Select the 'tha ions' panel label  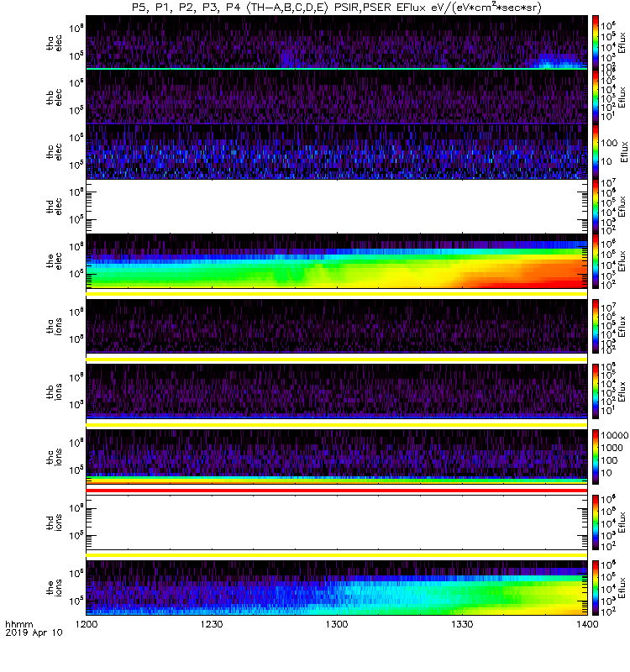54,326
